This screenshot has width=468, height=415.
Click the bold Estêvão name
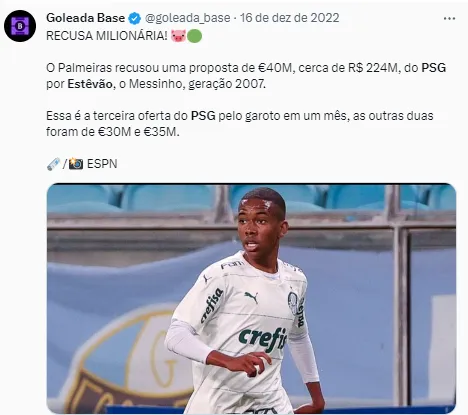coord(90,84)
